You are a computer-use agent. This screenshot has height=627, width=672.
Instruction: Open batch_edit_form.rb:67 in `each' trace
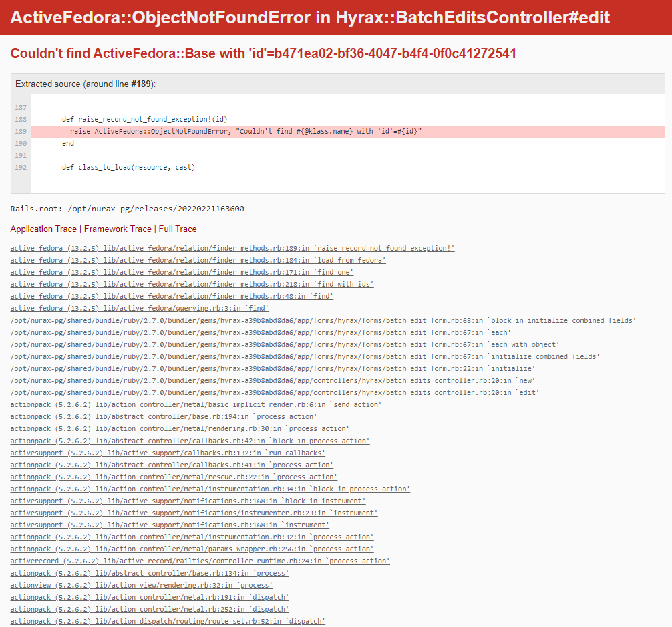[x=261, y=332]
